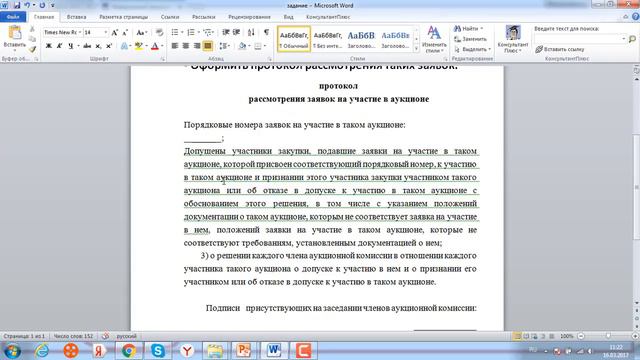This screenshot has width=640, height=360.
Task: Click the КонсультантПлюс magnifier search icon
Action: click(x=632, y=39)
